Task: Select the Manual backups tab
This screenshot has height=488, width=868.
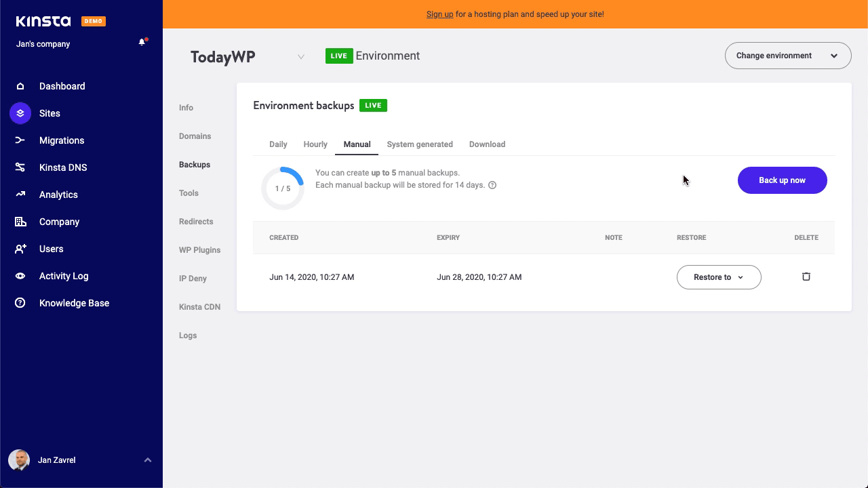Action: pos(357,144)
